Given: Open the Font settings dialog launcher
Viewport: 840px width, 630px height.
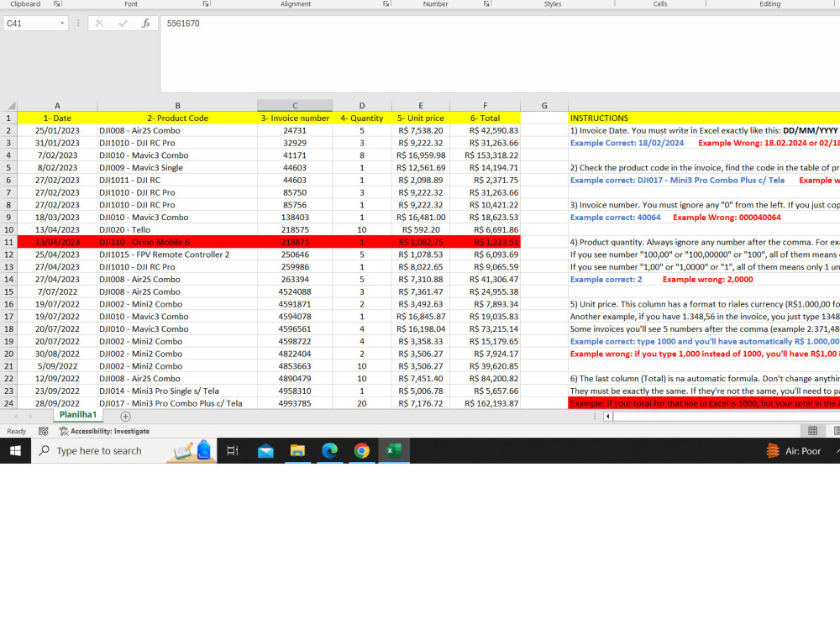Looking at the screenshot, I should [x=206, y=3].
